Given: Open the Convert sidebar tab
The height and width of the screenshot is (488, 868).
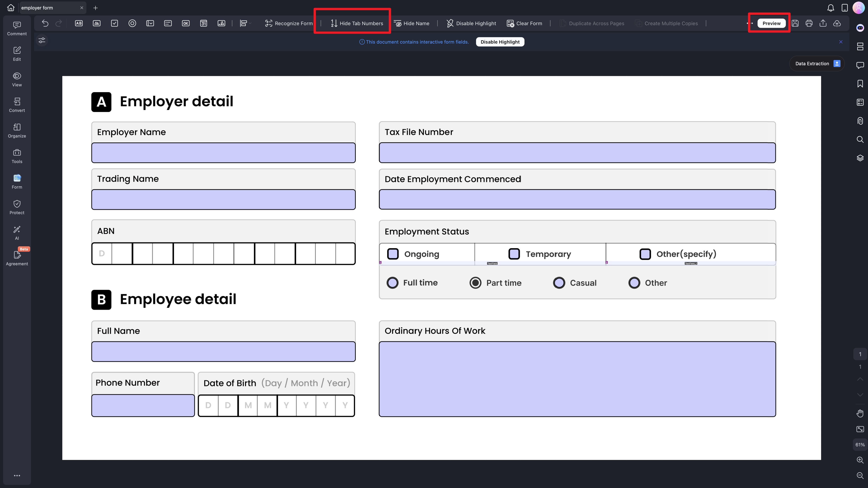Looking at the screenshot, I should pyautogui.click(x=17, y=105).
